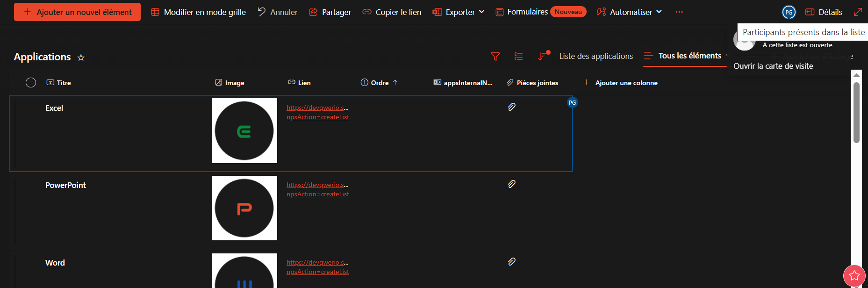This screenshot has height=288, width=868.
Task: Click the PG presence badge on Excel row
Action: 572,102
